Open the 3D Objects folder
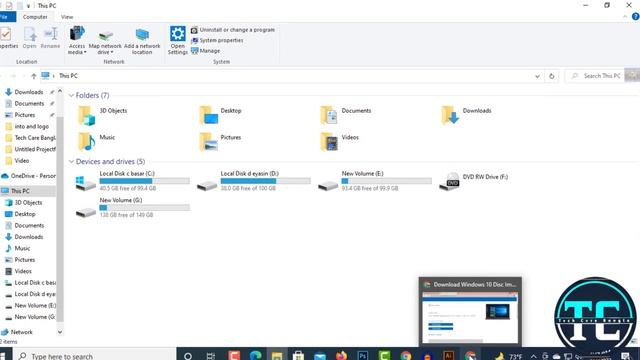Screen dimensions: 640x360 pyautogui.click(x=103, y=115)
